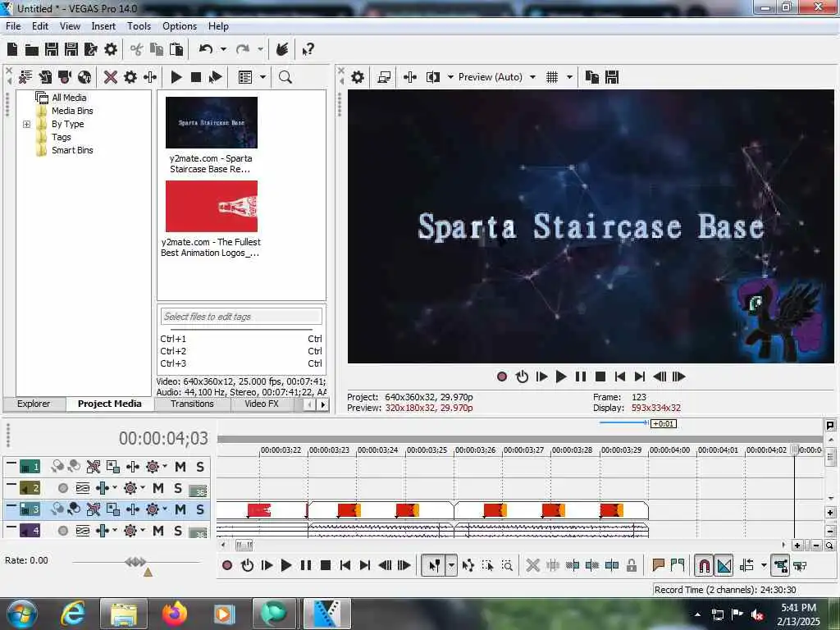This screenshot has width=840, height=630.
Task: Open project properties gear in main toolbar
Action: pos(111,50)
